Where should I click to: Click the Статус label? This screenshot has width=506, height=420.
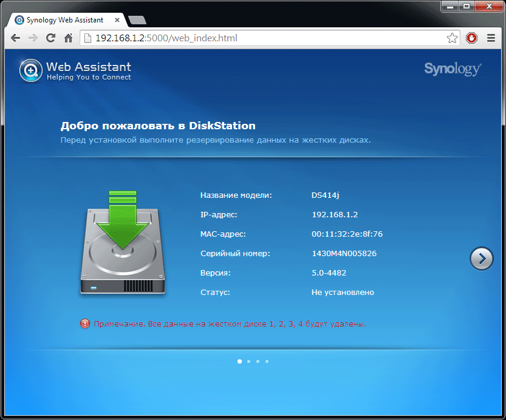tap(215, 293)
